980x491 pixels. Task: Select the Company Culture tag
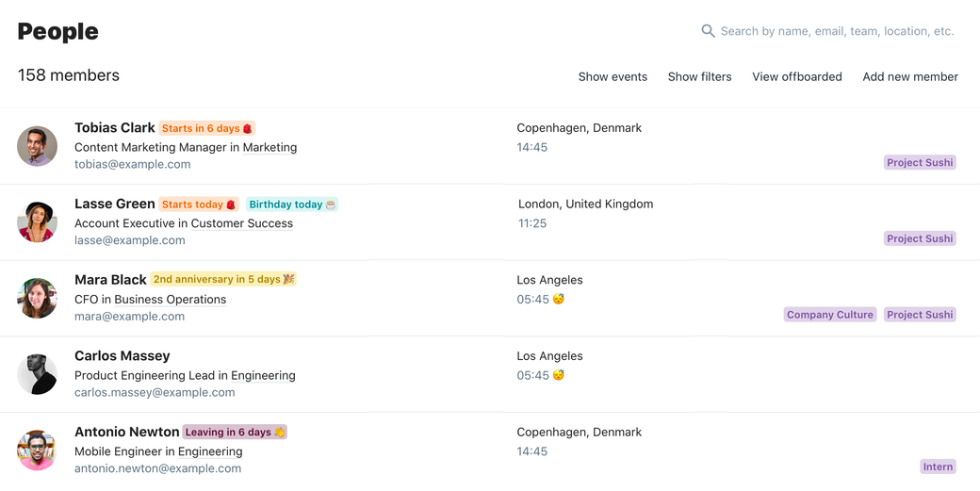pyautogui.click(x=829, y=315)
